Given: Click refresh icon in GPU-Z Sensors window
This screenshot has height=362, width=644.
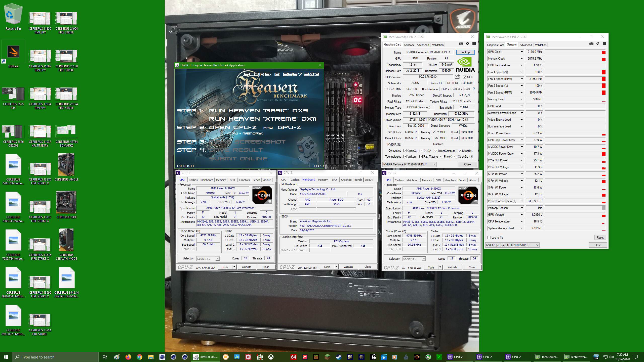Looking at the screenshot, I should click(x=598, y=43).
